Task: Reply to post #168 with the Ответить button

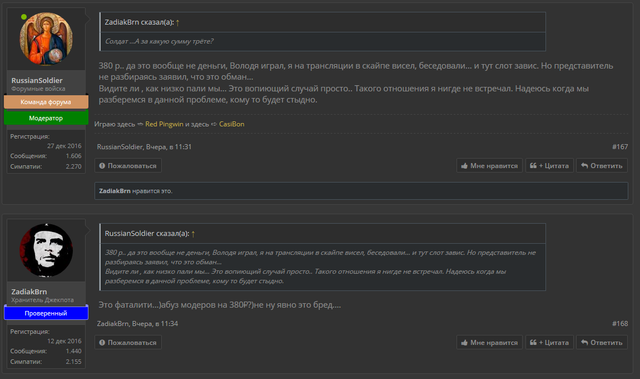Action: tap(602, 342)
